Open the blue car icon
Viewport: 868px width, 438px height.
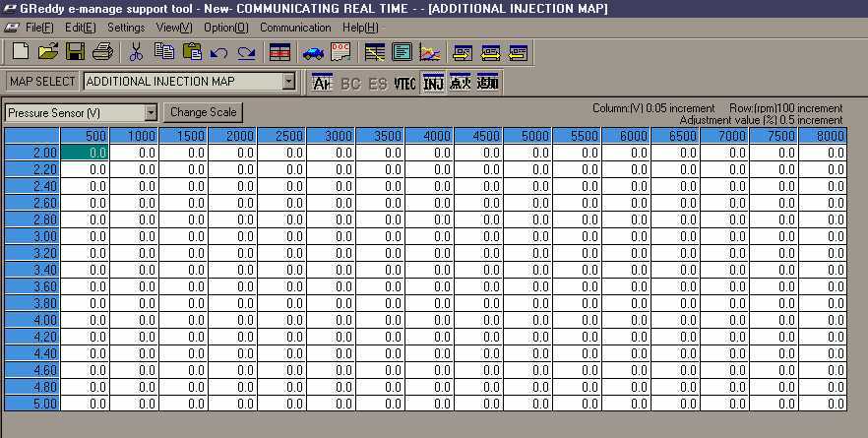[313, 53]
